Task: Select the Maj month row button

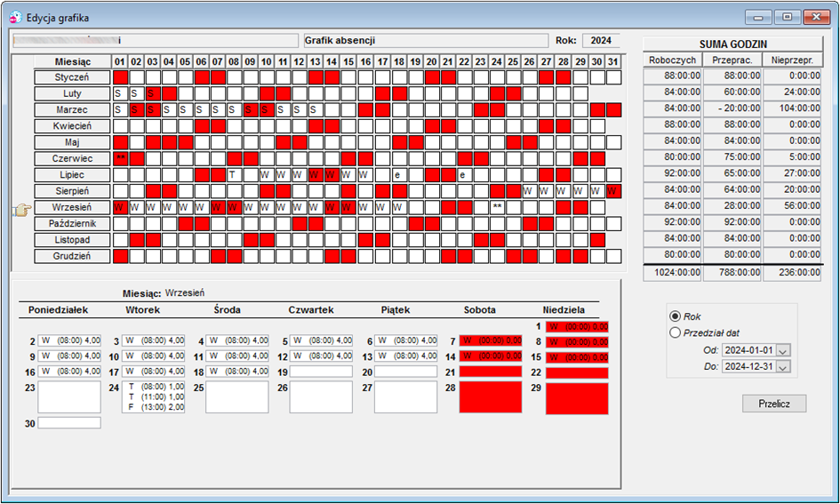Action: point(72,142)
